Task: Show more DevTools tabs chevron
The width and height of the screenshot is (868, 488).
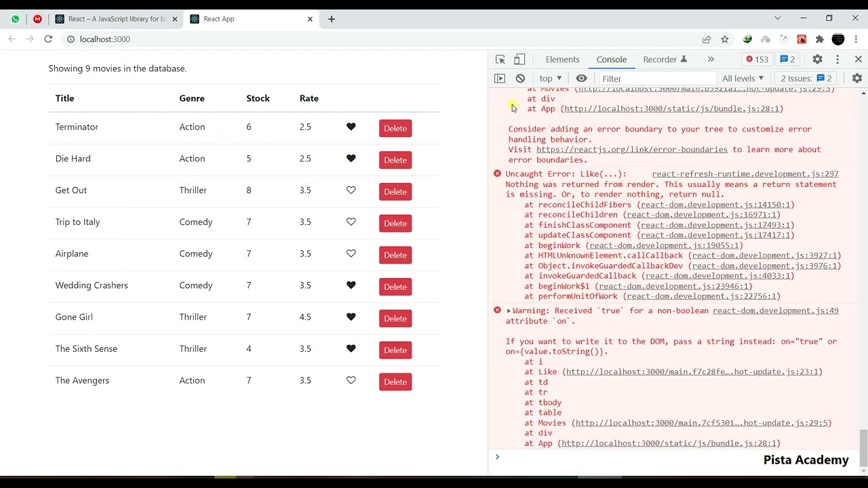Action: [x=711, y=60]
